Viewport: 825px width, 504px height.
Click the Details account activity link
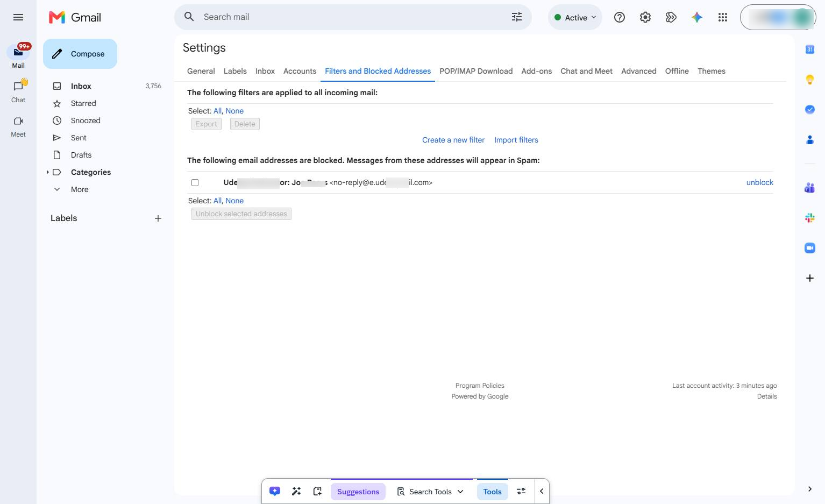pyautogui.click(x=767, y=396)
